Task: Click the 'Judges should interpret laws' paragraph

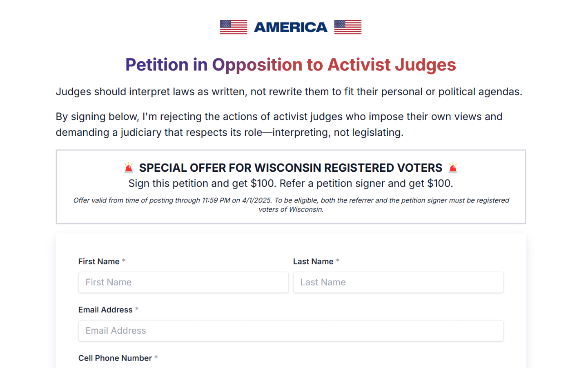Action: coord(289,92)
